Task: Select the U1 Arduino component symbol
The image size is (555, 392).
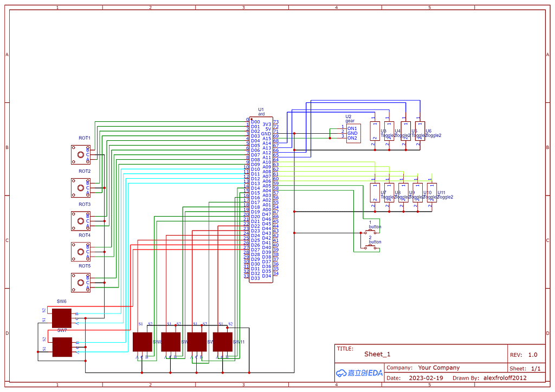Action: [260, 200]
